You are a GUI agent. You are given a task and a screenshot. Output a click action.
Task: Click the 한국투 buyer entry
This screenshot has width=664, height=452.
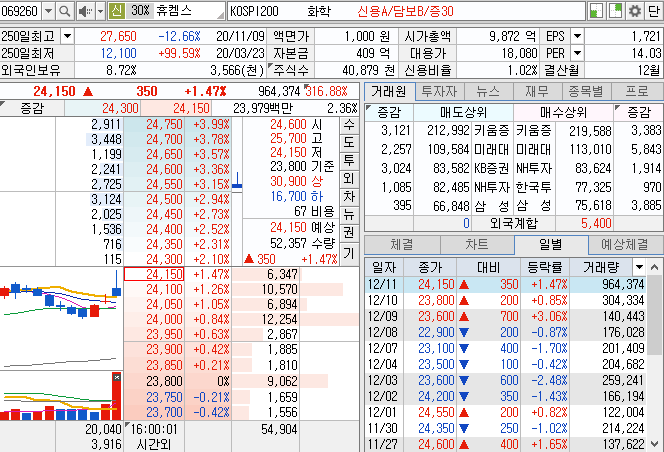click(x=534, y=187)
